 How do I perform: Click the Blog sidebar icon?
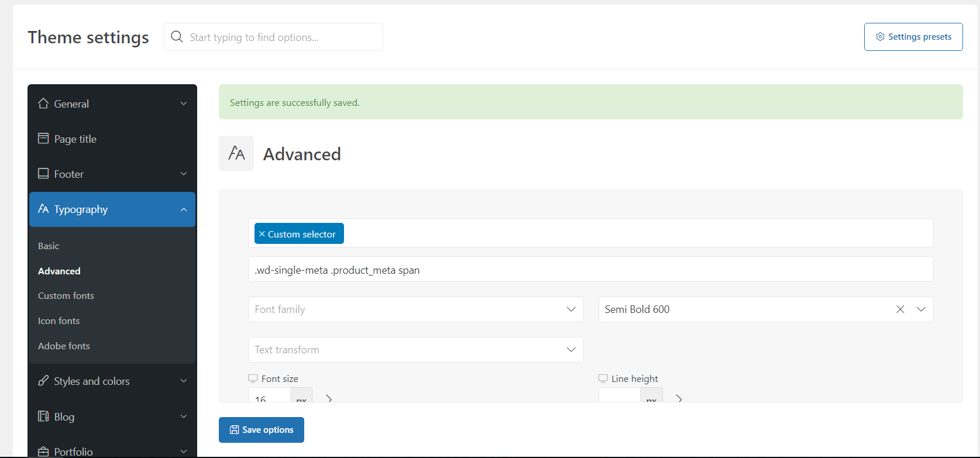[43, 416]
